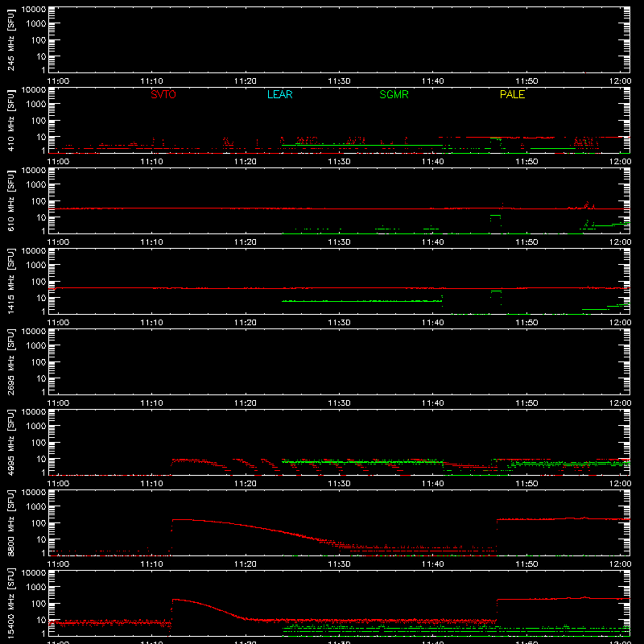Image resolution: width=644 pixels, height=644 pixels.
Task: Click the 10000 tick of the 8800 MHz panel
Action: pos(34,492)
